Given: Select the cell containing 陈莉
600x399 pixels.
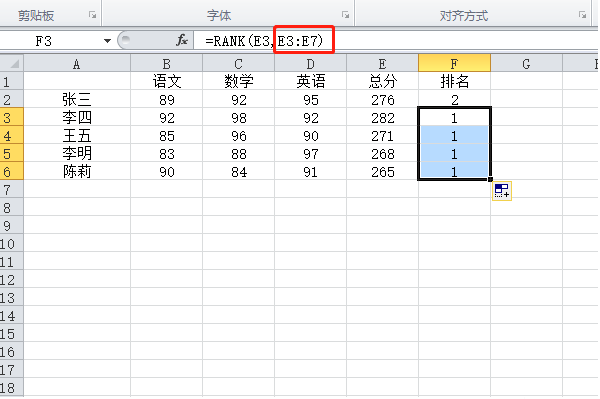Looking at the screenshot, I should tap(77, 171).
